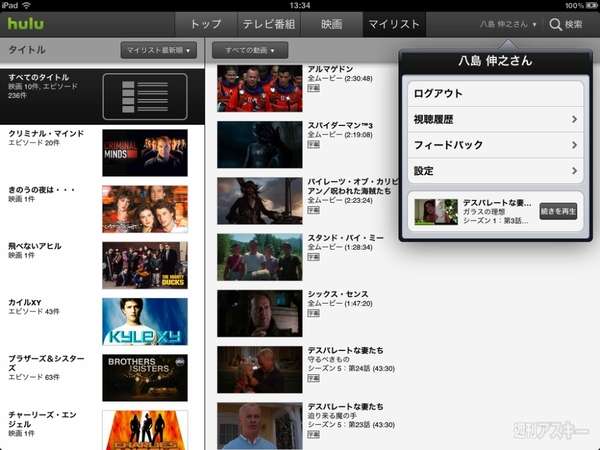Tap the subtitle badge under アルマゲドン
Image resolution: width=600 pixels, height=450 pixels.
pos(313,88)
